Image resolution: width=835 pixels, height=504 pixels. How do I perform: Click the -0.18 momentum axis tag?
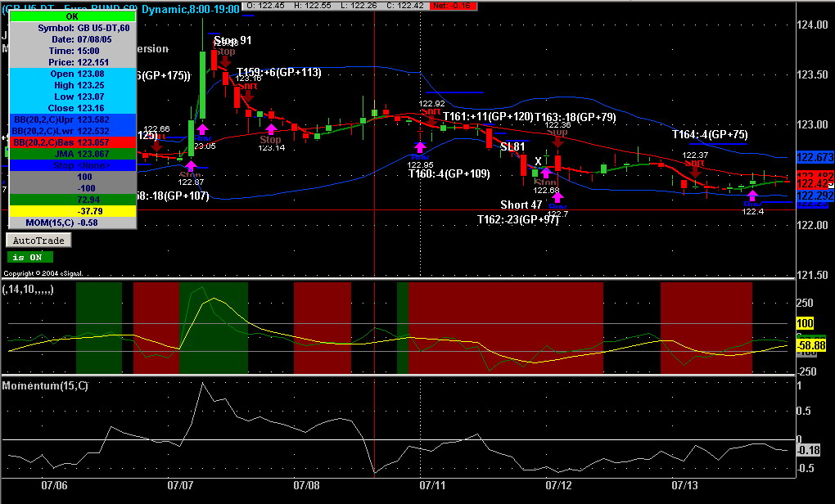coord(808,450)
